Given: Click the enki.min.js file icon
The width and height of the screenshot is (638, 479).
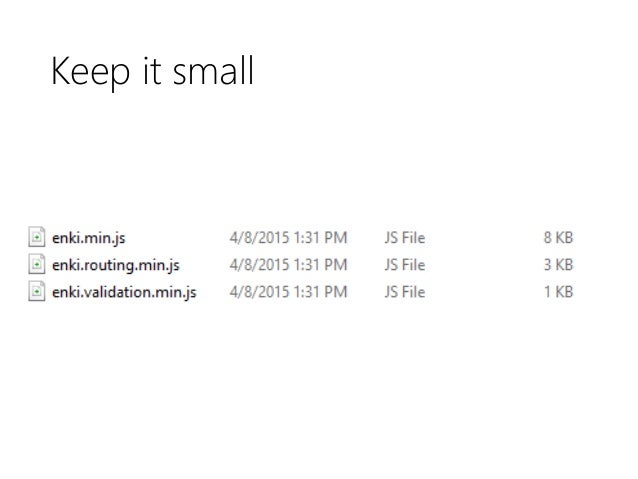Looking at the screenshot, I should pos(36,238).
